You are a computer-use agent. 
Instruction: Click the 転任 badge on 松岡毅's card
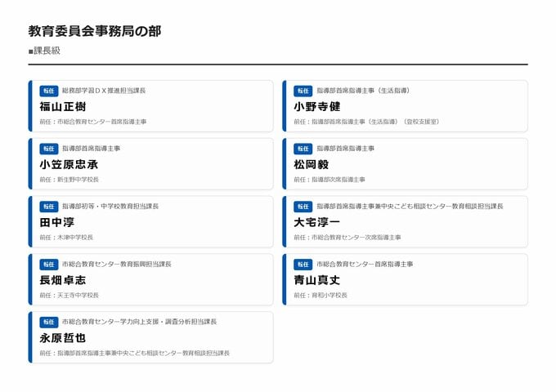pos(303,149)
